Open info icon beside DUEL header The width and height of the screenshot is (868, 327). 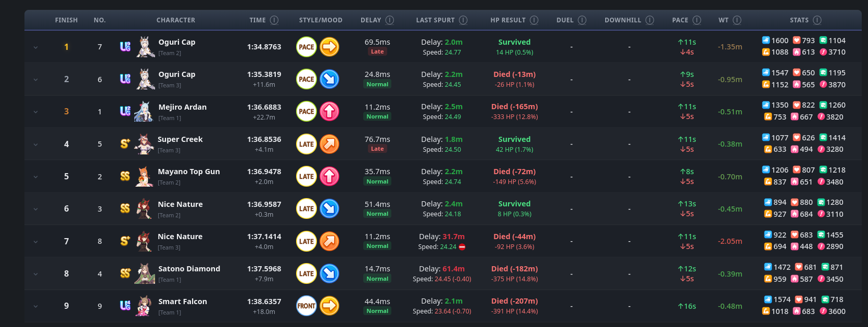(x=582, y=20)
